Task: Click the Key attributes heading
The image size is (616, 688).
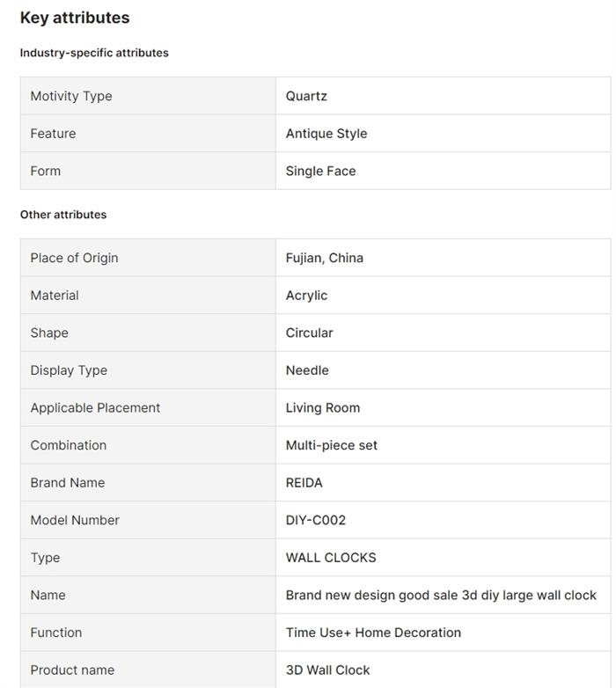Action: 75,18
